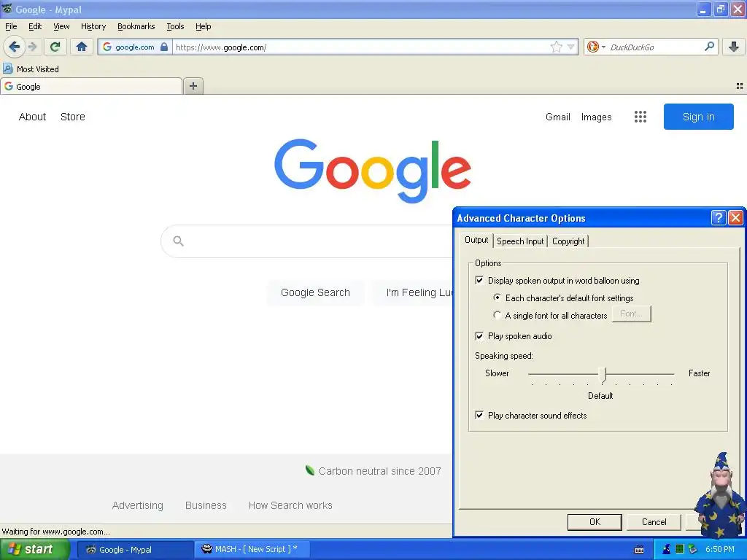Click the Font... button
The height and width of the screenshot is (560, 747).
click(x=631, y=314)
